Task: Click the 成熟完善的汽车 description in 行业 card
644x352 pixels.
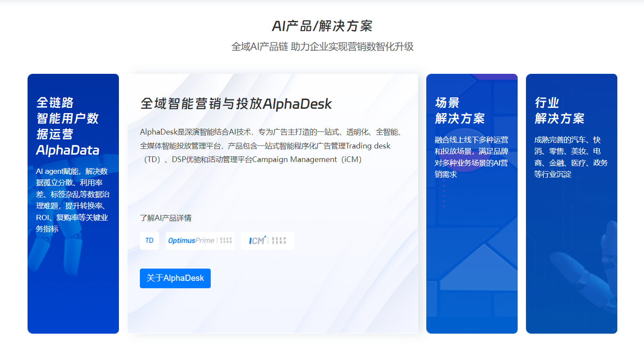Action: point(571,157)
